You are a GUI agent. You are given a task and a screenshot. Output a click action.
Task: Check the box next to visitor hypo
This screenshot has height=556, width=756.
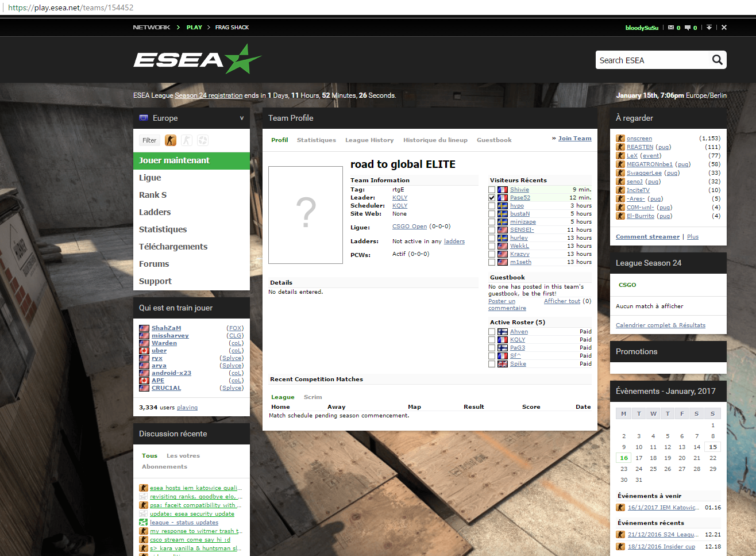pos(492,206)
